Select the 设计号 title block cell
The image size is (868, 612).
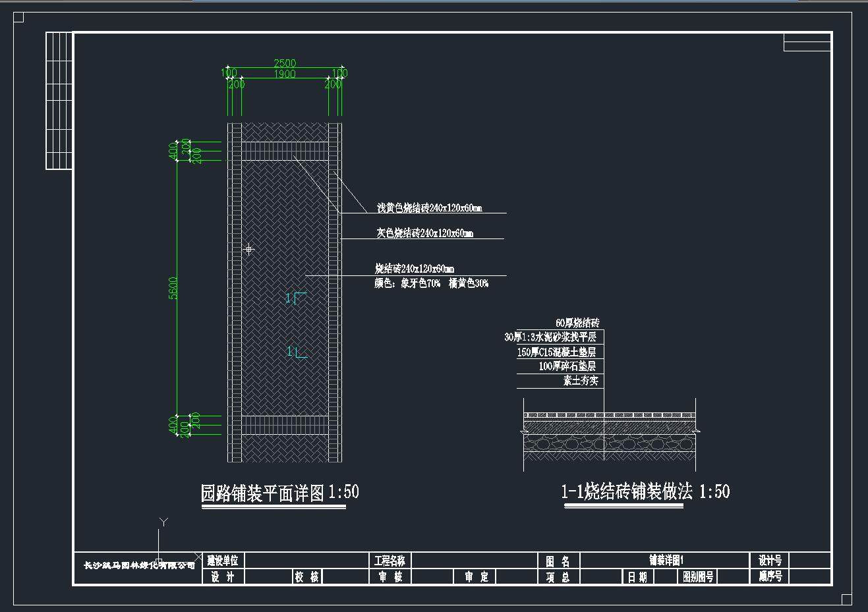coord(770,561)
